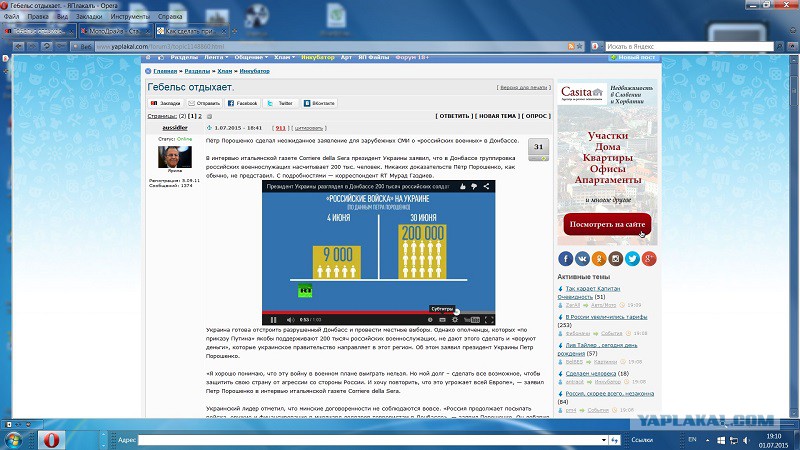Click the ОТВЕТИТЬ reply link

(x=454, y=116)
